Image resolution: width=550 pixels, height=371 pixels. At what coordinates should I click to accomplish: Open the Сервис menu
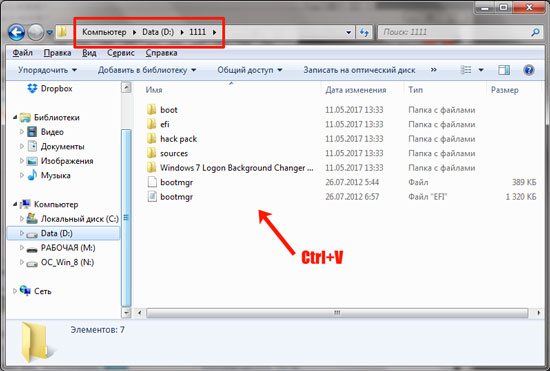tap(121, 53)
